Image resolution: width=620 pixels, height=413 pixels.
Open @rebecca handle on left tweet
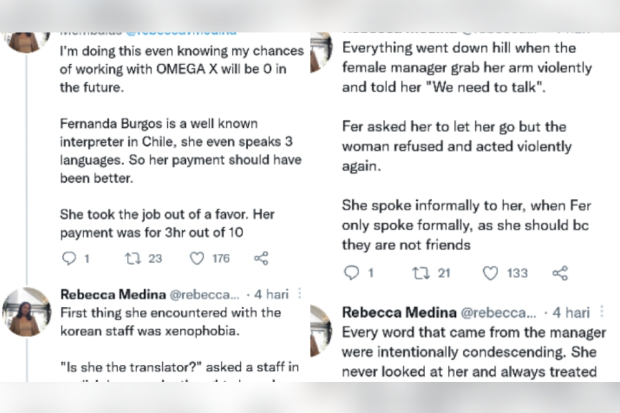click(x=204, y=295)
